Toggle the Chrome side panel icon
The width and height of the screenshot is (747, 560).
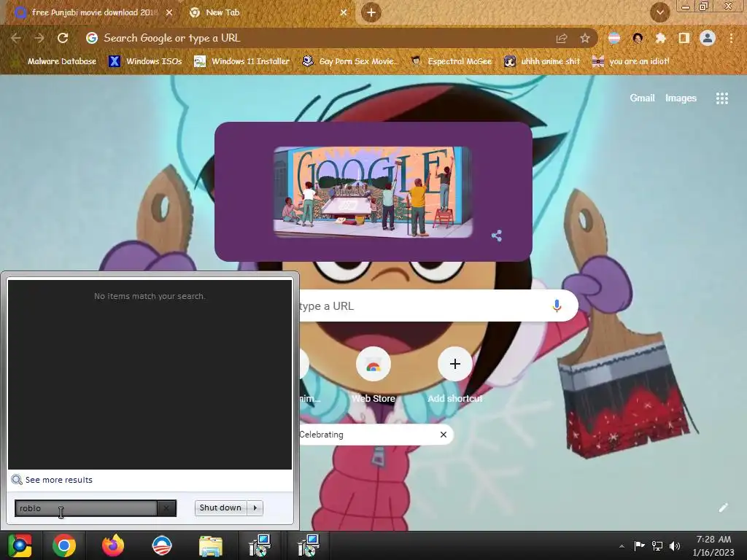[684, 38]
